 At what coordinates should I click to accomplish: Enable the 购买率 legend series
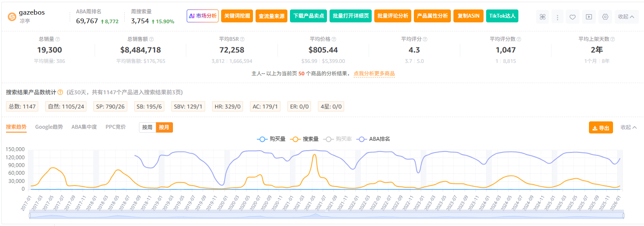339,139
